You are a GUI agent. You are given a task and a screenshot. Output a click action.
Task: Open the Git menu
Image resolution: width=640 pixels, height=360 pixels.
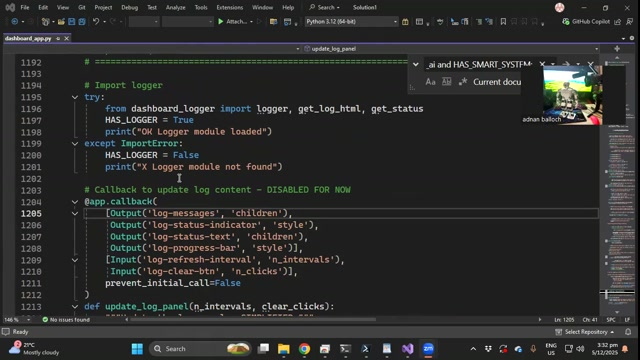[x=82, y=7]
